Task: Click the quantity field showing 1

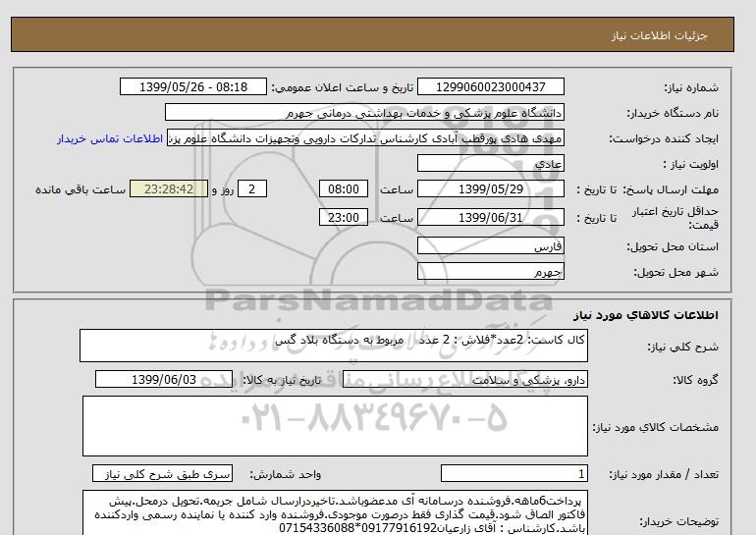Action: [513, 474]
